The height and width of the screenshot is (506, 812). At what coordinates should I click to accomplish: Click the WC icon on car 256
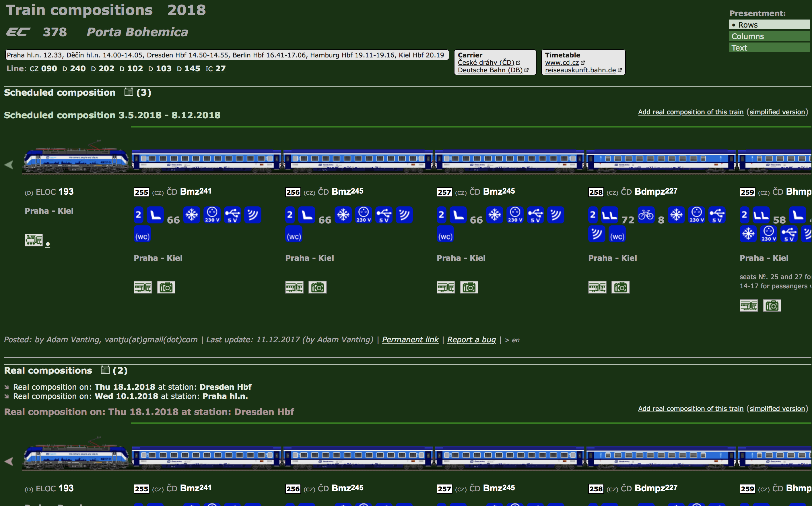pyautogui.click(x=294, y=234)
